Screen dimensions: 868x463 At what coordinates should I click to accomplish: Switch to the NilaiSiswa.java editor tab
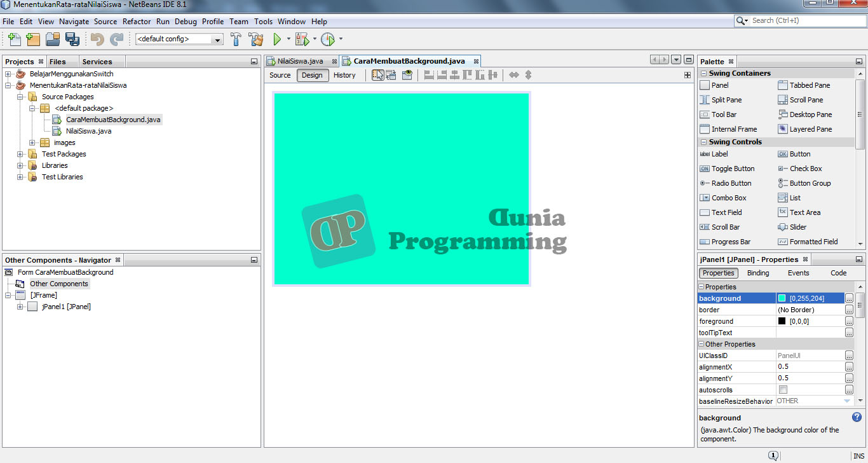point(299,62)
